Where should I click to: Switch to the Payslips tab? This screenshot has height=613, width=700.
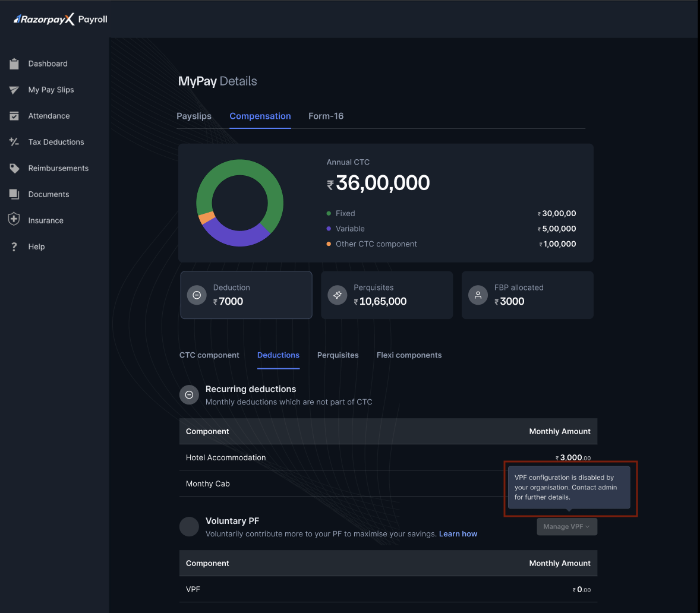[194, 116]
